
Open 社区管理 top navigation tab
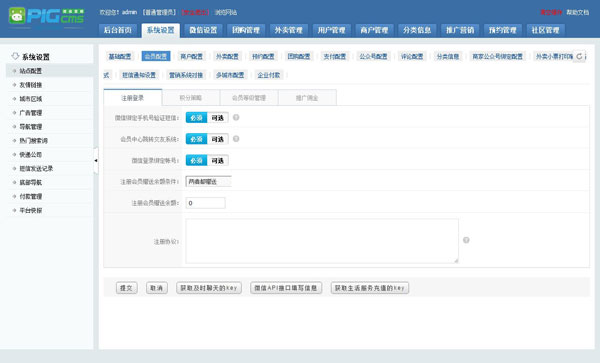[x=545, y=30]
